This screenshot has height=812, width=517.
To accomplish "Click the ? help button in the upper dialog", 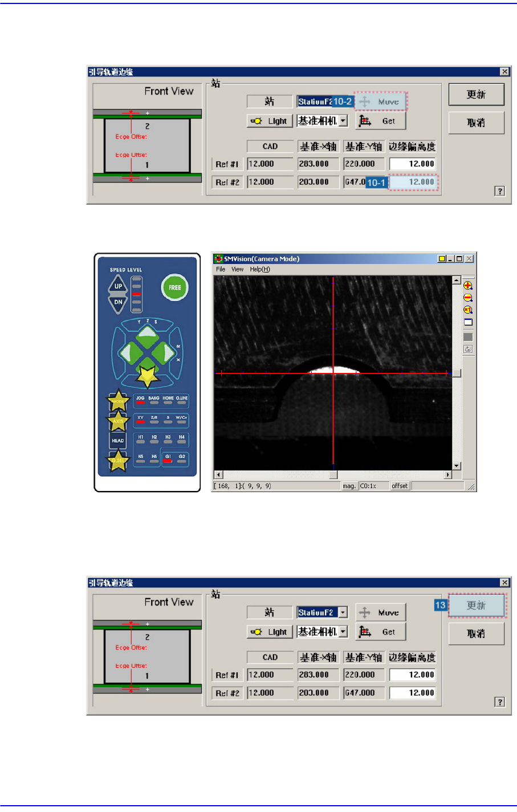I will point(500,191).
